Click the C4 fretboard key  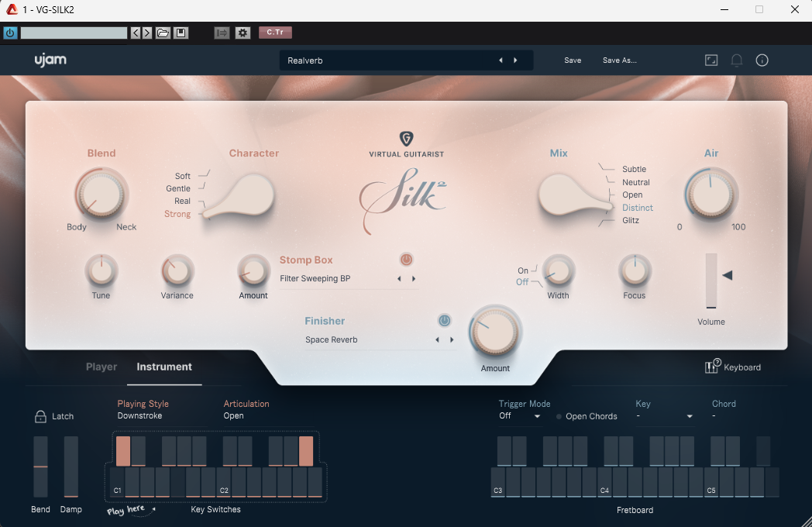605,482
